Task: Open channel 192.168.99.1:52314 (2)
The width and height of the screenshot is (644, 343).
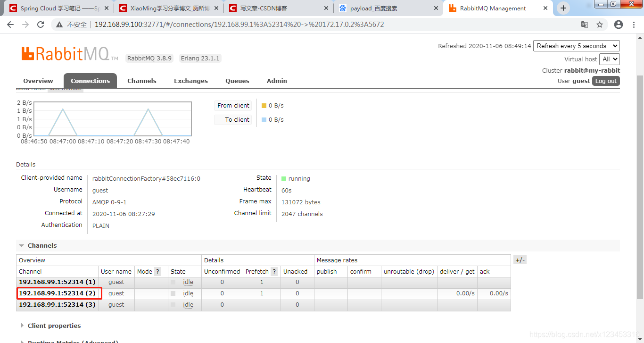Action: point(57,293)
